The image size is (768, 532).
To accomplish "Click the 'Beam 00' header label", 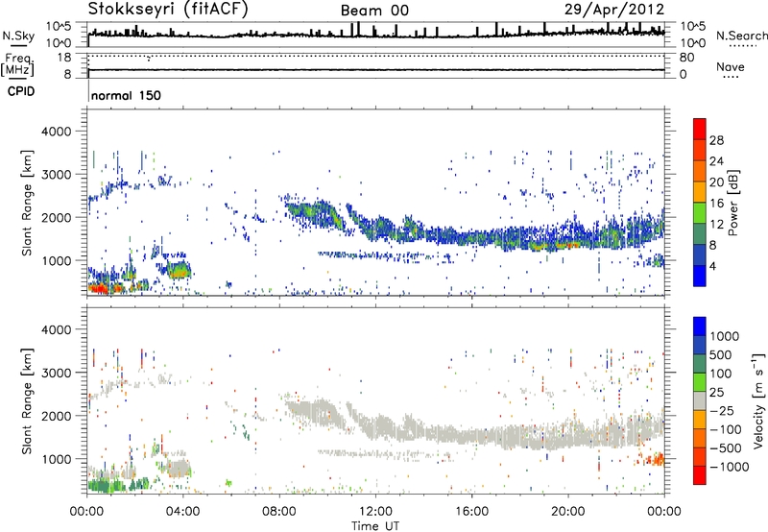I will (374, 11).
